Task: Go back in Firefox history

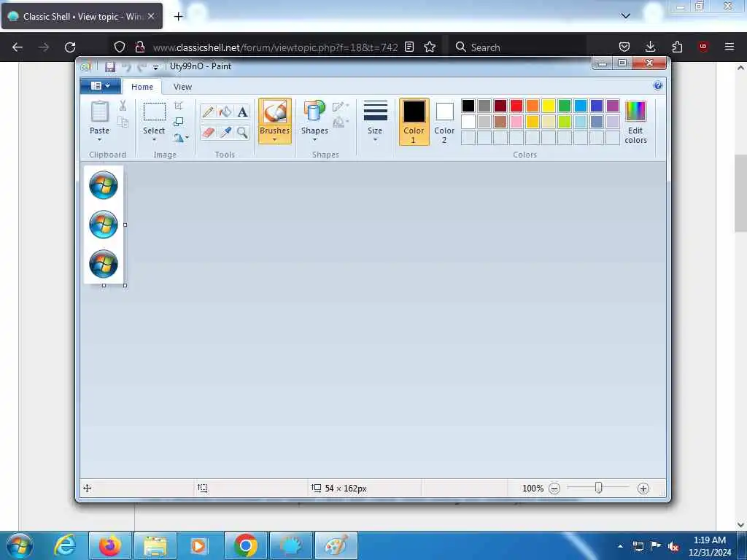Action: [18, 47]
